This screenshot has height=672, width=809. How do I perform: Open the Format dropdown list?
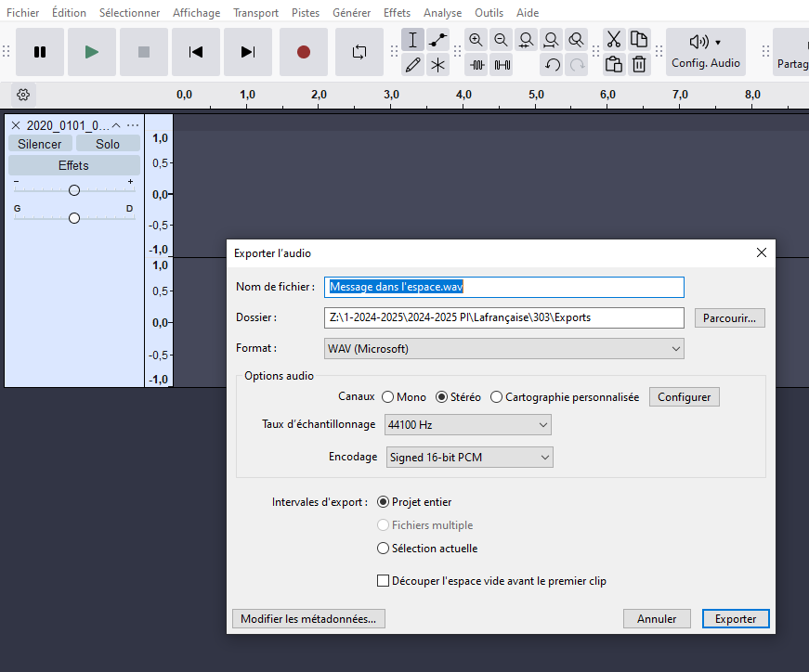point(503,349)
